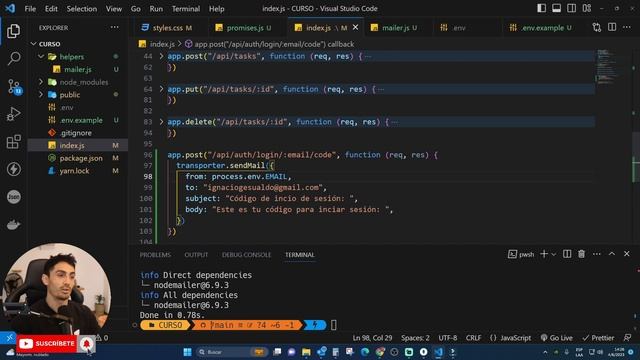The image size is (640, 360).
Task: Toggle bottom panel layout icon
Action: click(x=556, y=8)
